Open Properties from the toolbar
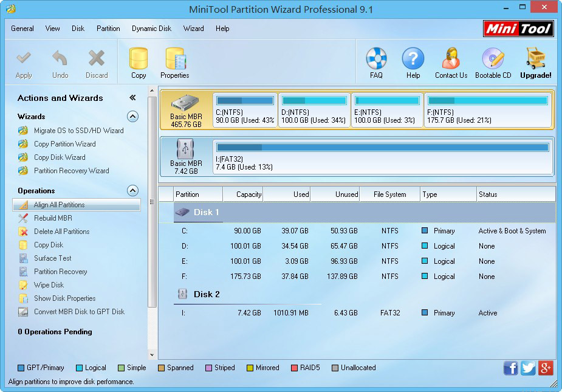The image size is (562, 392). (x=174, y=60)
